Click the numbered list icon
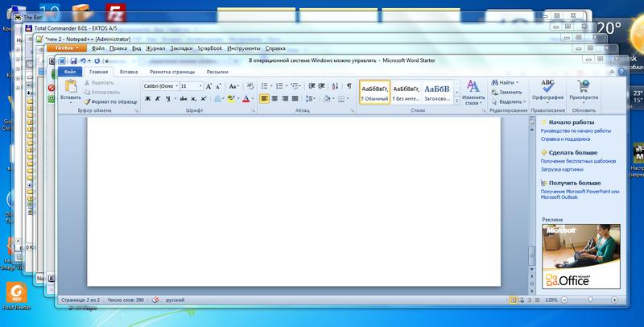The image size is (644, 327). click(x=279, y=86)
